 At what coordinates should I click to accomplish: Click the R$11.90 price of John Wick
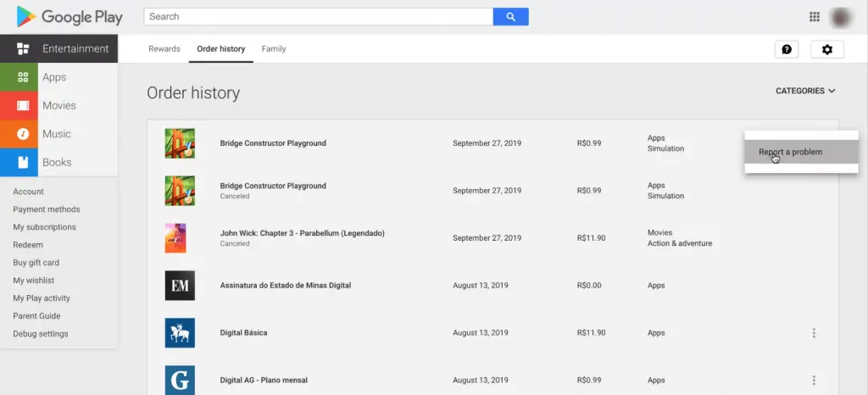[591, 238]
